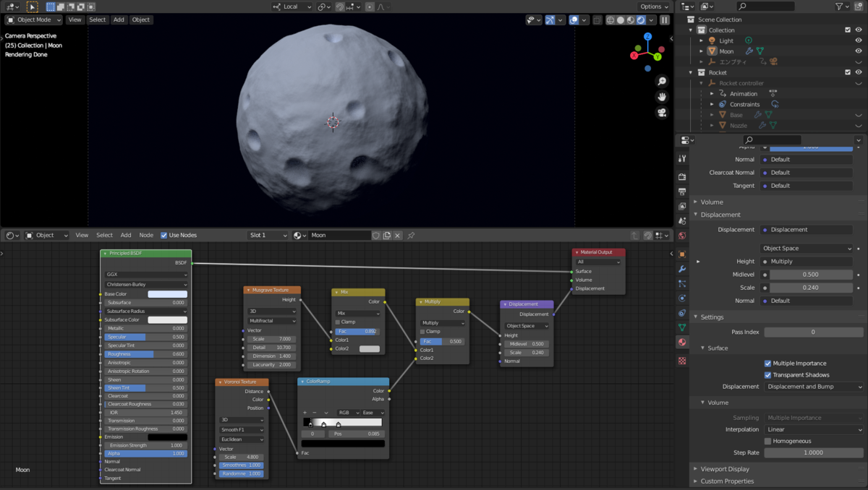The width and height of the screenshot is (868, 490).
Task: Click the Pass Index field
Action: (812, 332)
